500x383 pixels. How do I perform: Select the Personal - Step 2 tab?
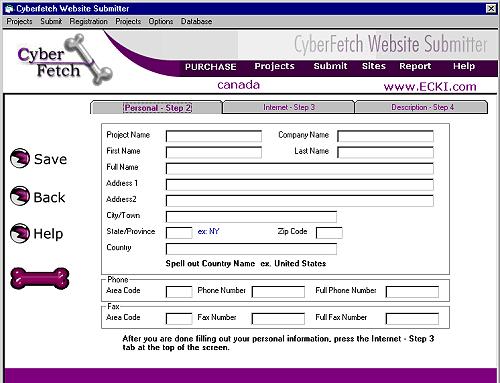(x=157, y=108)
